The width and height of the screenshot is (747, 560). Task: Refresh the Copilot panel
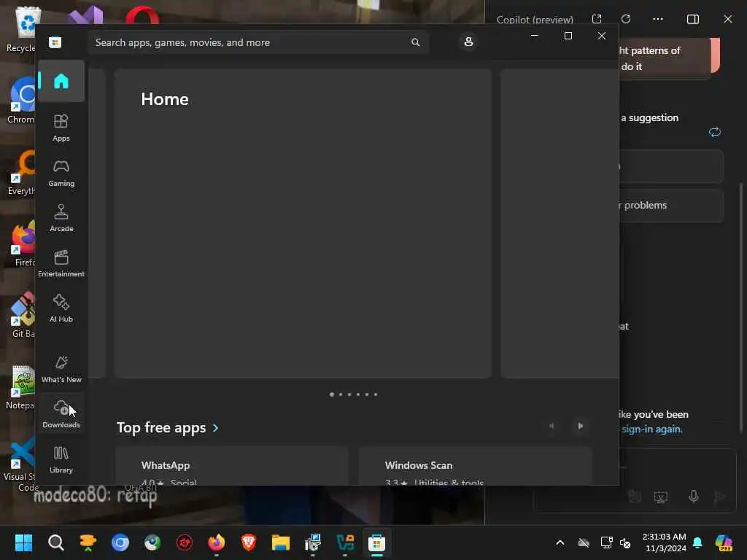626,19
